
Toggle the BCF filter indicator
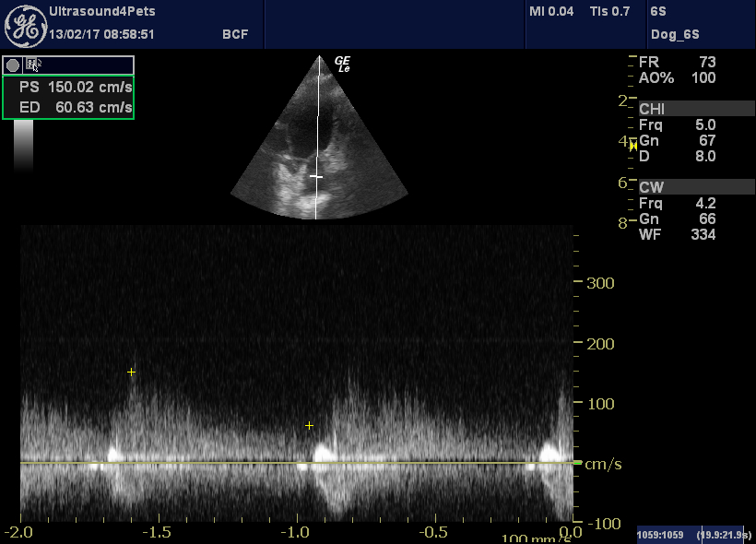(234, 33)
